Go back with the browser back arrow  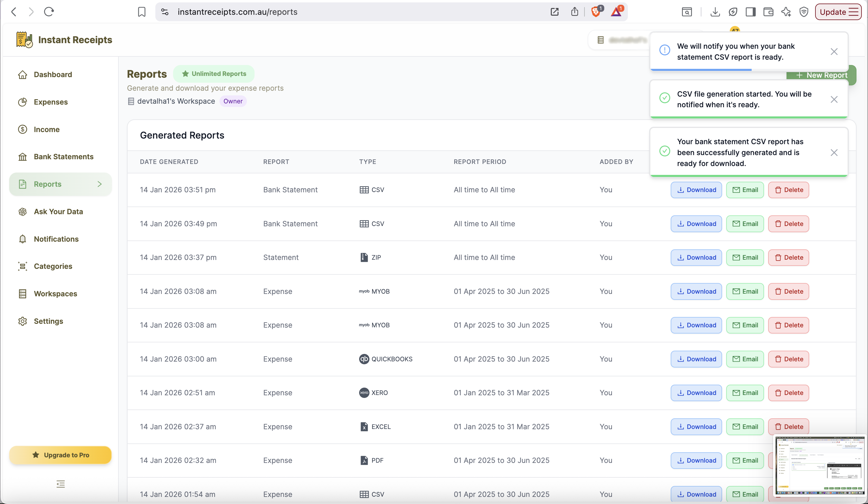coord(14,12)
